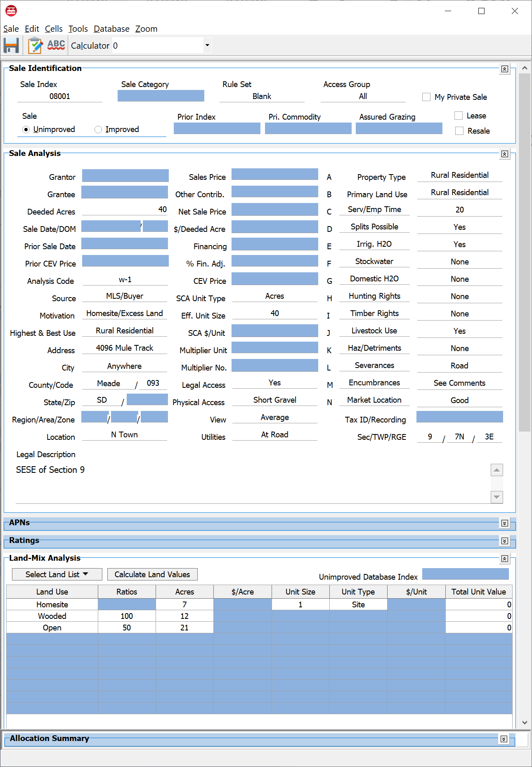
Task: Select the Improved radio button
Action: pos(98,130)
